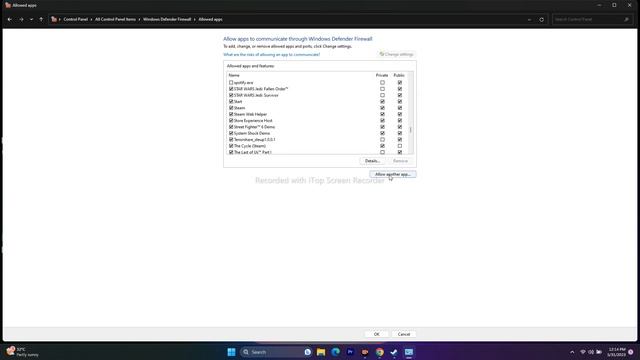Toggle Public checkbox for System Shock Demo
The width and height of the screenshot is (640, 360).
400,133
